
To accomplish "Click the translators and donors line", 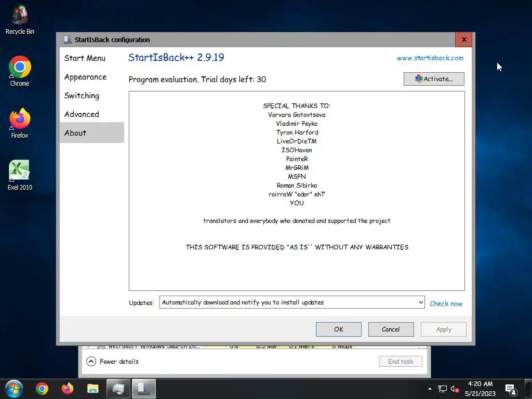I will pyautogui.click(x=297, y=221).
